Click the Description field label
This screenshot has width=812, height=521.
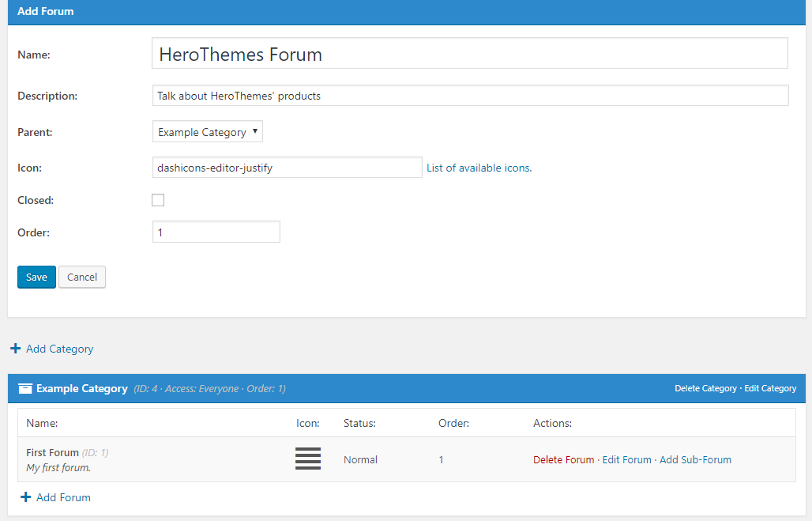47,96
